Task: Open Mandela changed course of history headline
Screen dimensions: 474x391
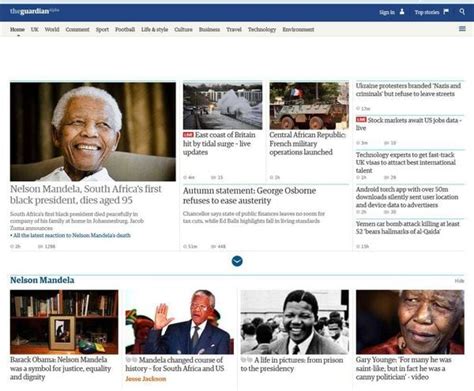Action: coord(175,364)
